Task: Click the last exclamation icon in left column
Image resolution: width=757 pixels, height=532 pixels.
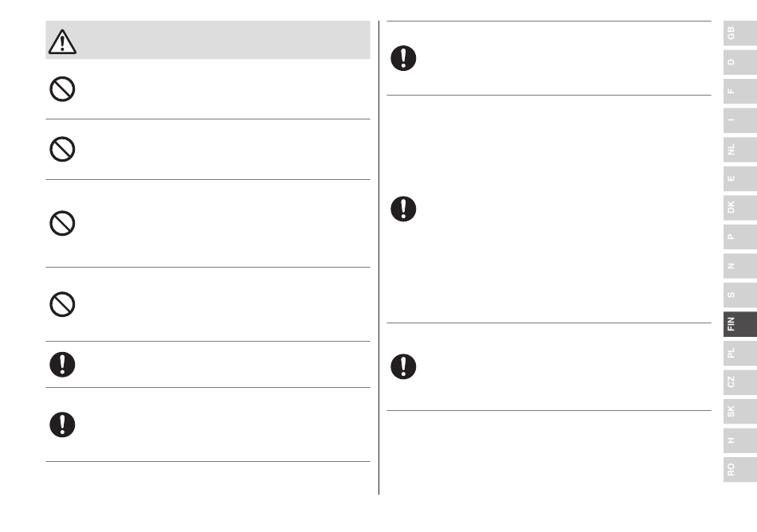Action: point(62,424)
